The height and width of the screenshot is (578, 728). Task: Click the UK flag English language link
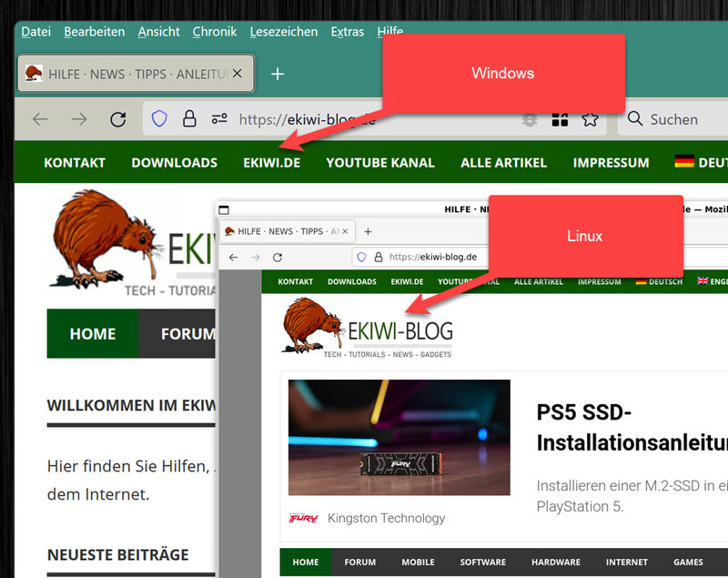(713, 281)
